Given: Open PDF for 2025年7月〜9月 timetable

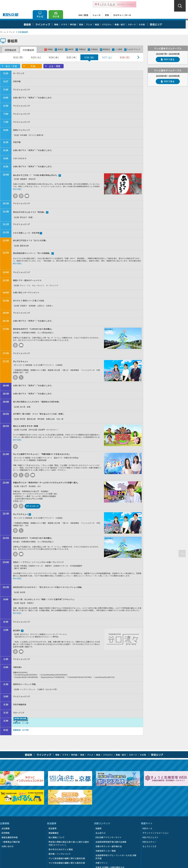Looking at the screenshot, I should (x=167, y=60).
